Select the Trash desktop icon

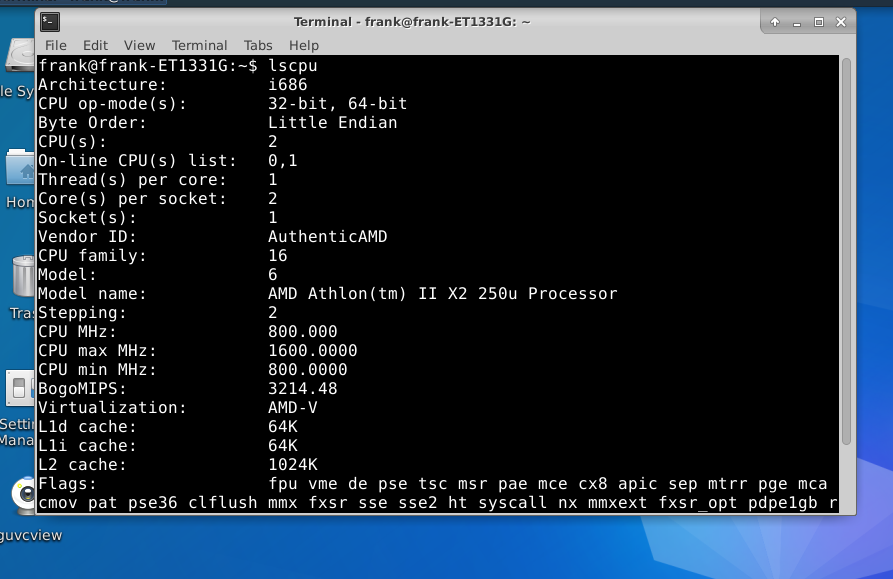[23, 276]
